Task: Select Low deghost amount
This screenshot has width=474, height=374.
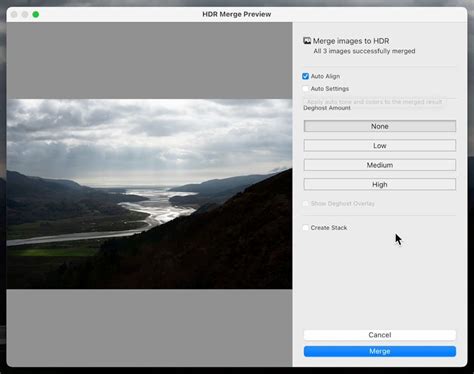Action: pos(380,146)
